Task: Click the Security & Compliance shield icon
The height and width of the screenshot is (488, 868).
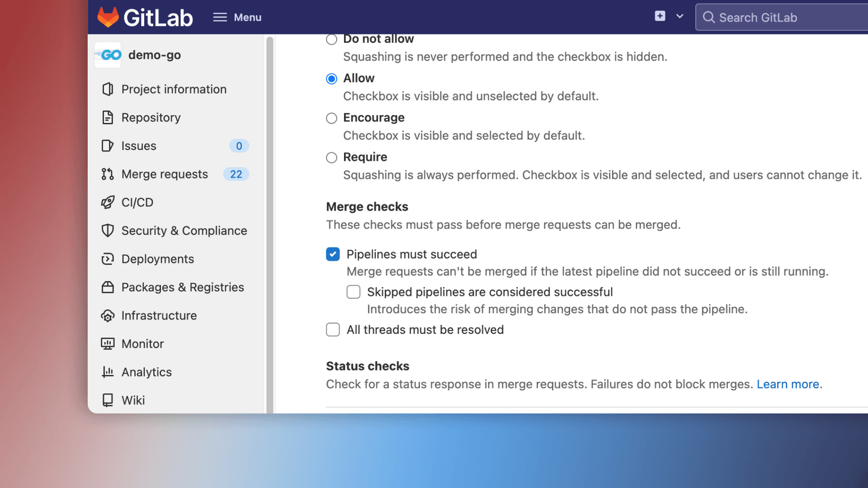Action: point(107,230)
